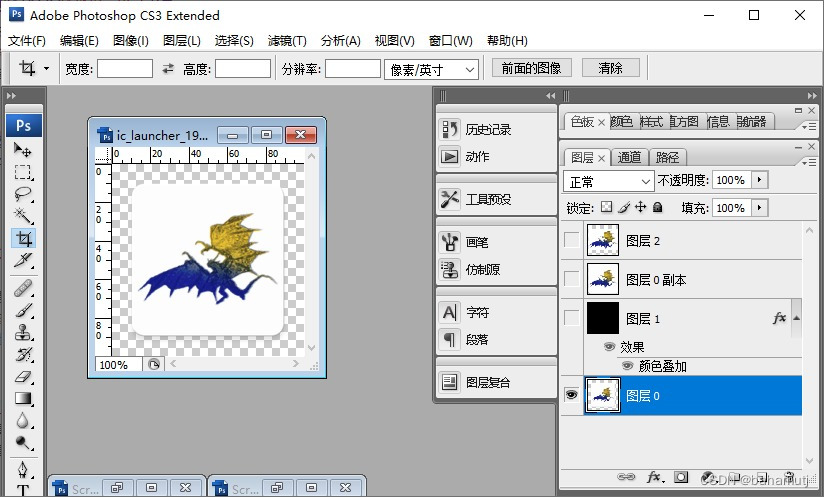This screenshot has width=824, height=497.
Task: Open the resolution unit 像素/英寸 dropdown
Action: pyautogui.click(x=431, y=69)
